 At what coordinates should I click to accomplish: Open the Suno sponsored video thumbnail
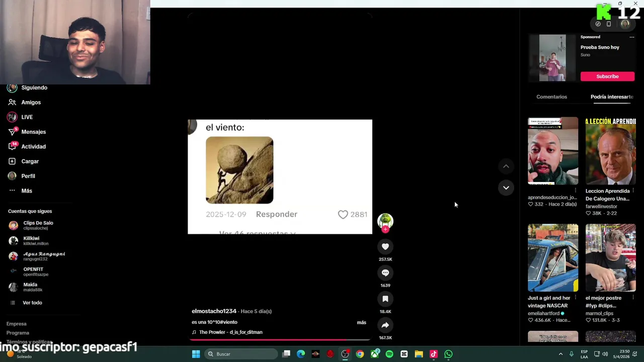[x=552, y=58]
